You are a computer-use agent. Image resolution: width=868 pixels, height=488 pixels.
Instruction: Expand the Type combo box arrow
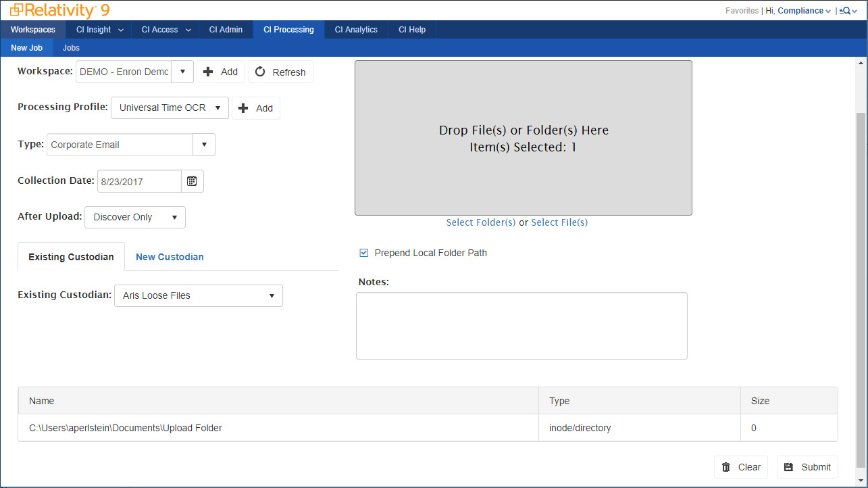[x=204, y=145]
